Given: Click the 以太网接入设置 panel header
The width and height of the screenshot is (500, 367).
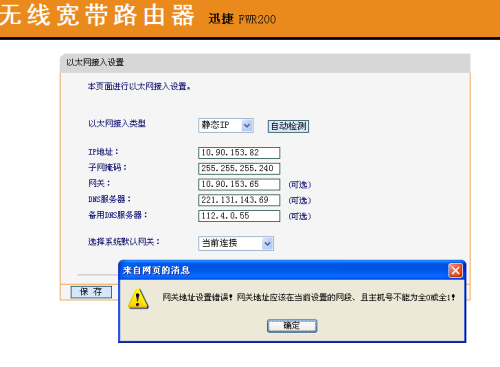Looking at the screenshot, I should click(265, 63).
